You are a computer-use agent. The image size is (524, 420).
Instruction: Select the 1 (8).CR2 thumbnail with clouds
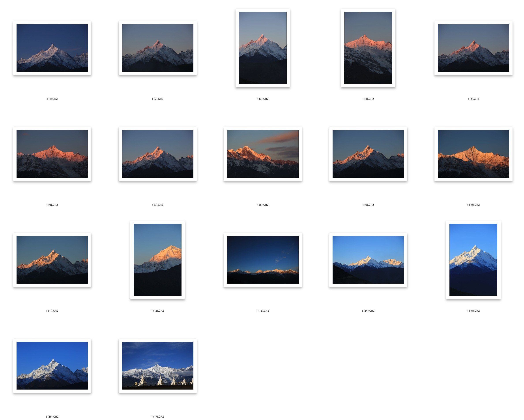262,154
